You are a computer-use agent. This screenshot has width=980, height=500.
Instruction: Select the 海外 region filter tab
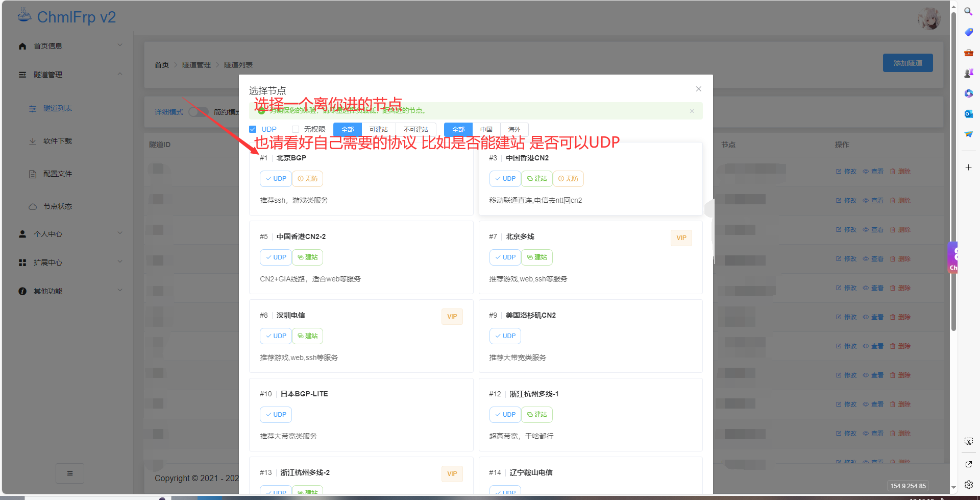(x=514, y=129)
